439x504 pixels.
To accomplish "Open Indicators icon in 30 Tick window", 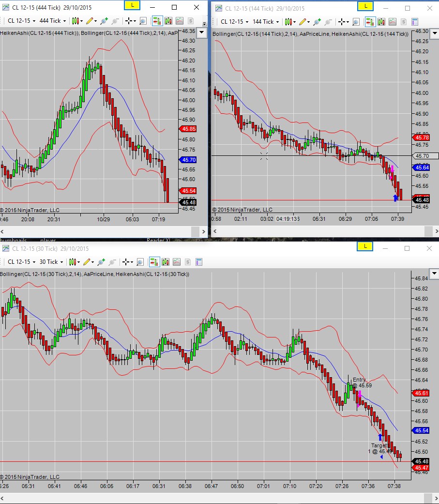I will (x=177, y=262).
